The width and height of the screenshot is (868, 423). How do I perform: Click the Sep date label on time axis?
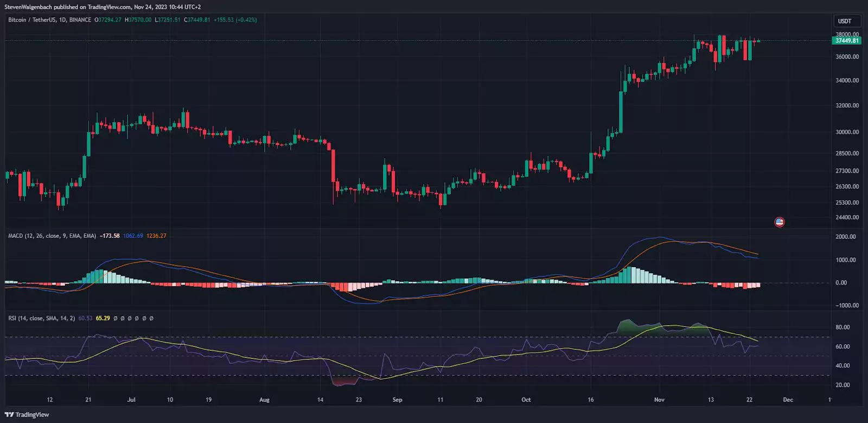point(397,400)
